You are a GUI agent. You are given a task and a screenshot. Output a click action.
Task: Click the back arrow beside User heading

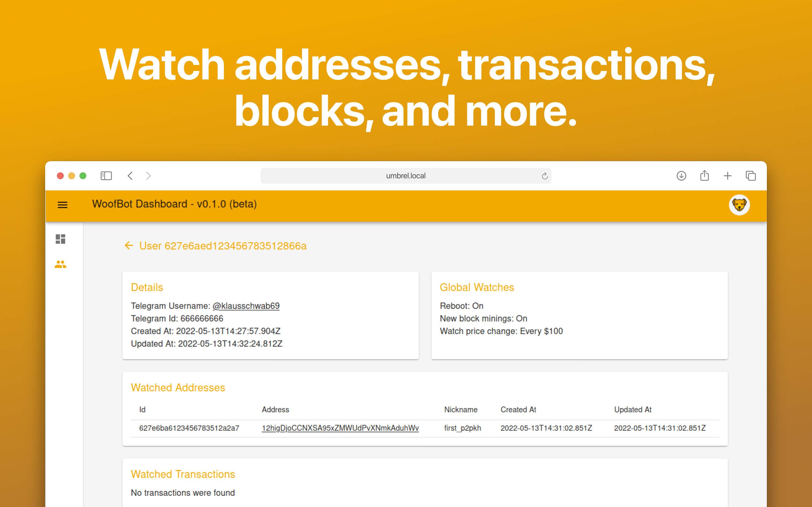pyautogui.click(x=129, y=246)
